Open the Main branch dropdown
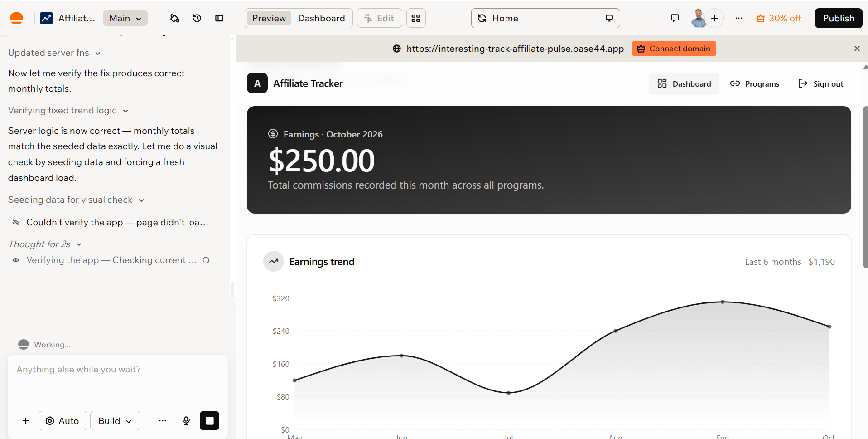Screen dimensions: 868x439 point(125,18)
